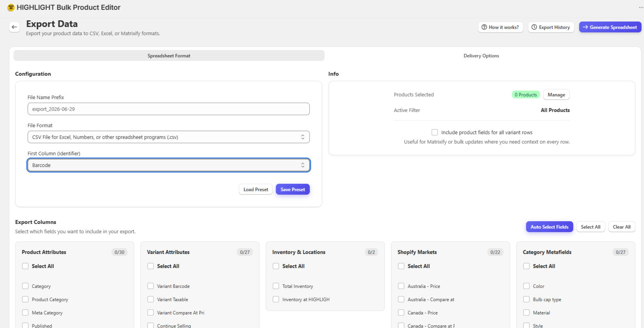
Task: Enable Include product fields for all variant rows
Action: pos(435,132)
